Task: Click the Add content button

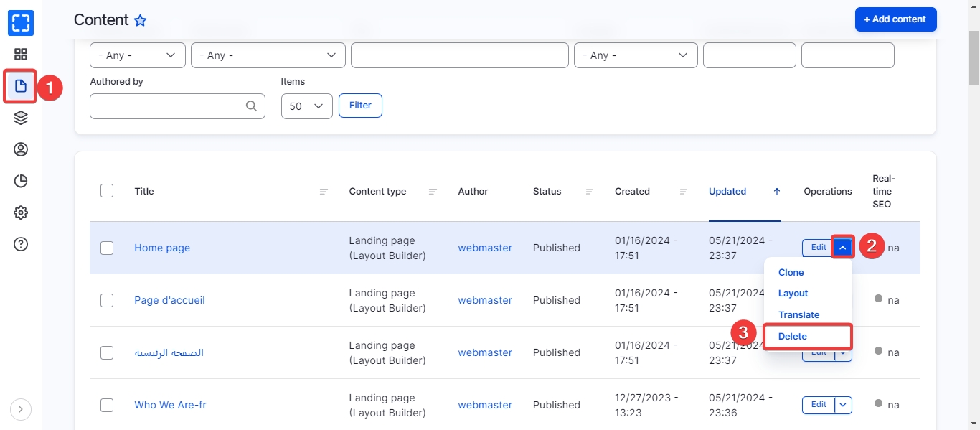Action: [895, 19]
